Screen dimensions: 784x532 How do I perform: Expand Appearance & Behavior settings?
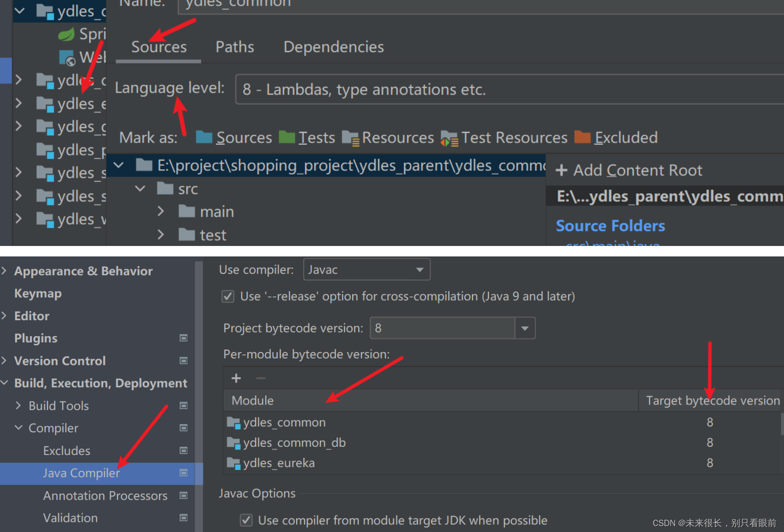click(4, 271)
